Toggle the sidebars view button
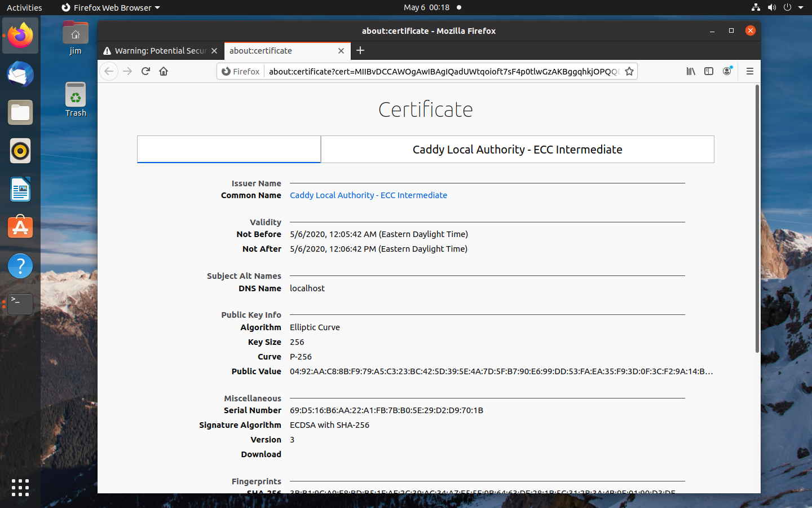 click(x=709, y=71)
